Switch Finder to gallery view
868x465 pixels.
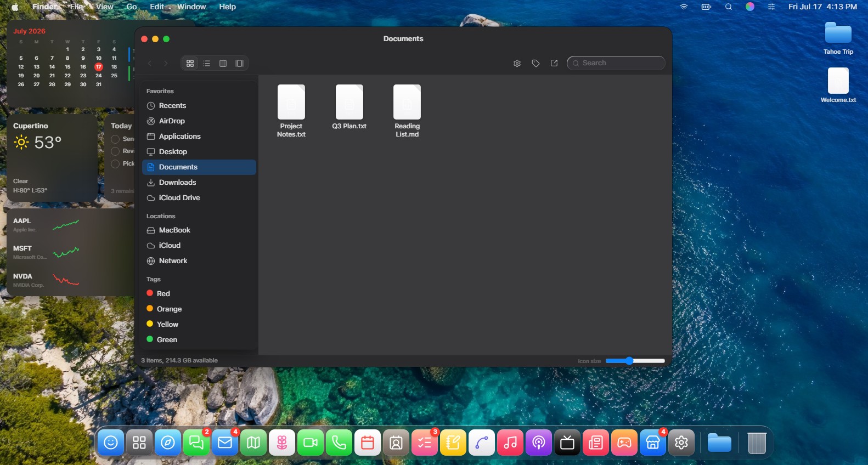(x=239, y=63)
